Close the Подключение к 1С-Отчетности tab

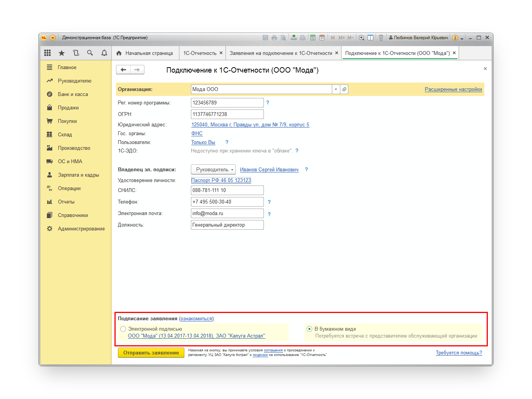454,53
